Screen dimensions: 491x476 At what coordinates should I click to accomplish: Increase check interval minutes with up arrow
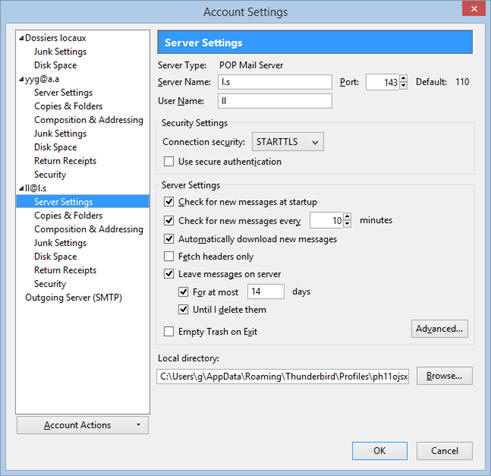[347, 217]
